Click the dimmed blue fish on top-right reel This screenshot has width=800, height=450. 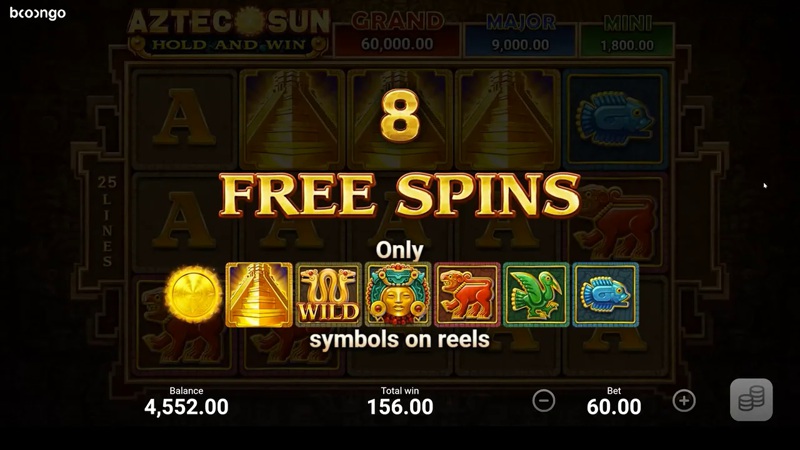click(x=615, y=118)
